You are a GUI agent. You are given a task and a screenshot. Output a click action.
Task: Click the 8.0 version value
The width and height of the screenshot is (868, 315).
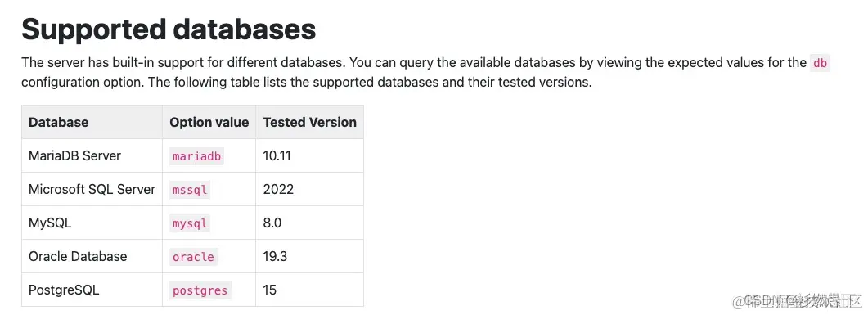click(x=272, y=223)
